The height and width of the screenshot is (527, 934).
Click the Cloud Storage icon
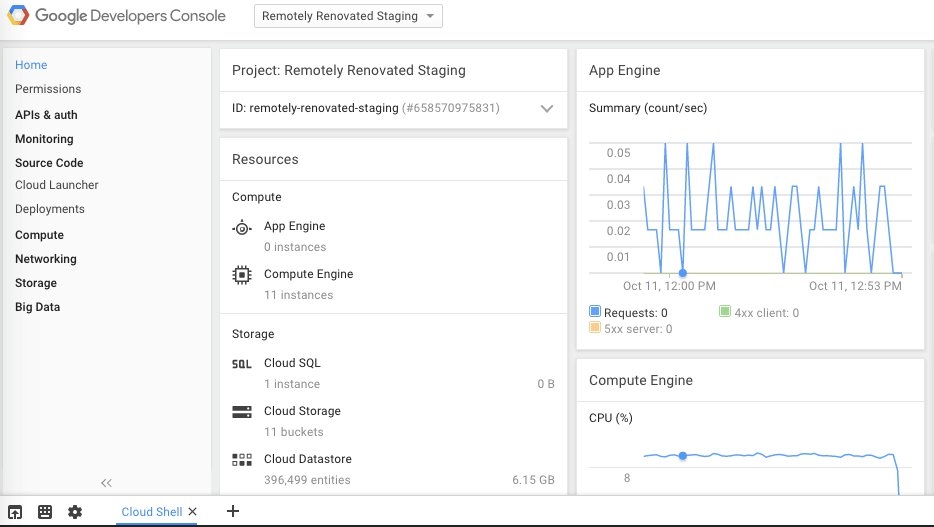[x=242, y=411]
